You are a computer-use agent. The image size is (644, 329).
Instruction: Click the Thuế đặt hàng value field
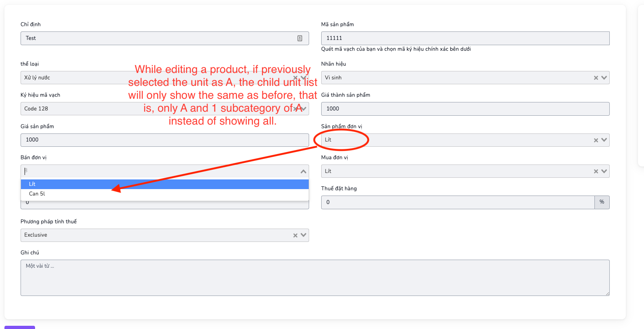[458, 202]
